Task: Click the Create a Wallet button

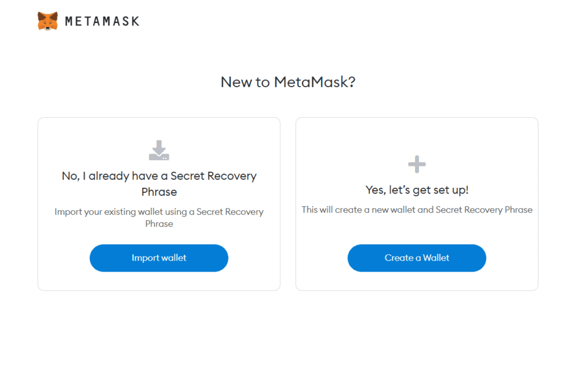Action: (417, 258)
